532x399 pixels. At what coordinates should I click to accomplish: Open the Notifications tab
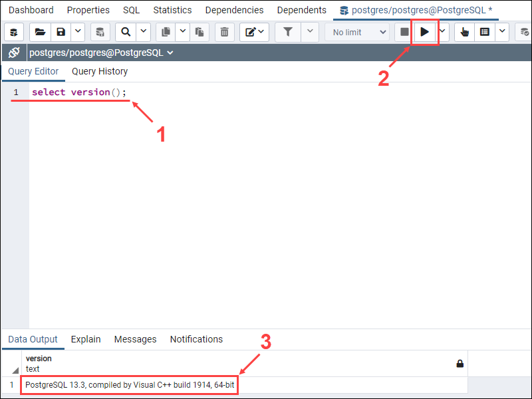[196, 339]
